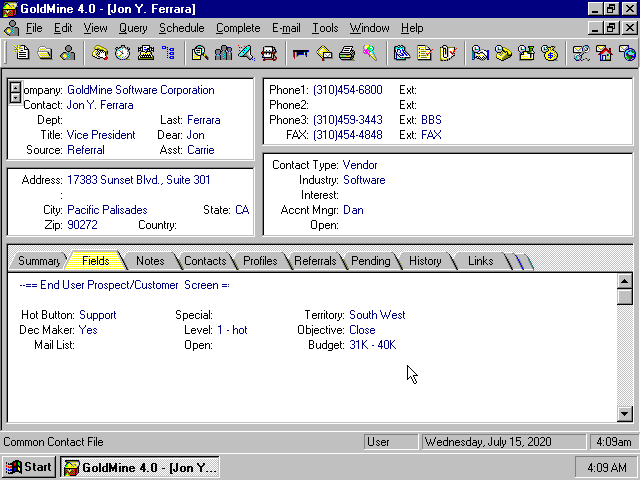Click the handshake with clock icon
The width and height of the screenshot is (640, 480).
click(480, 53)
